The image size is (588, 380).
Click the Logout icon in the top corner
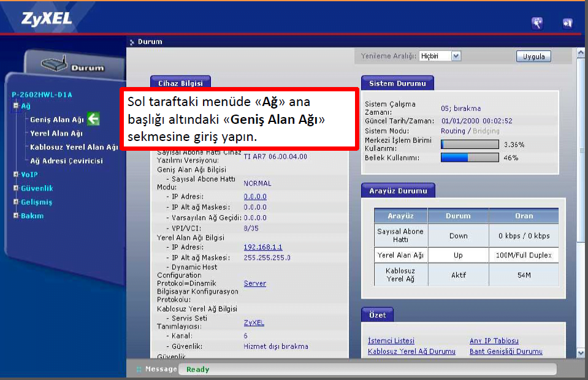pyautogui.click(x=567, y=23)
